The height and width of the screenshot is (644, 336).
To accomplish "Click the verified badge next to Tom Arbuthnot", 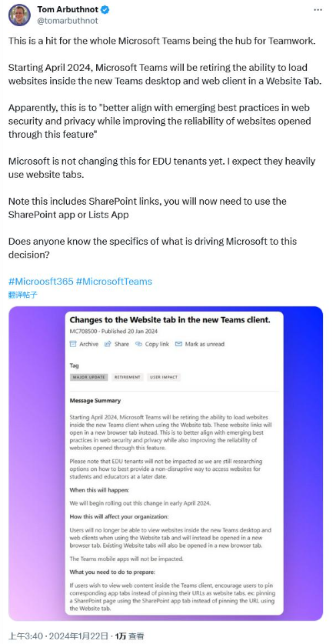I will point(105,9).
